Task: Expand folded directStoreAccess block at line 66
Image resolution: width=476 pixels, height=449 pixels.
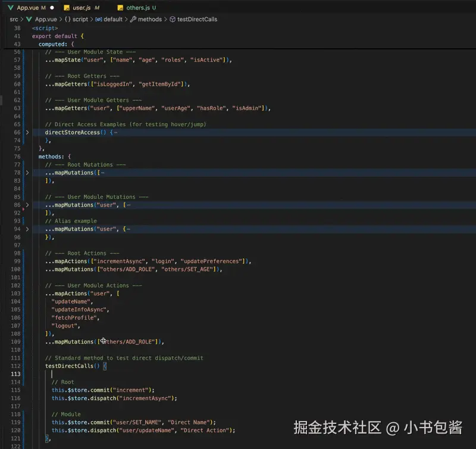Action: pos(27,132)
